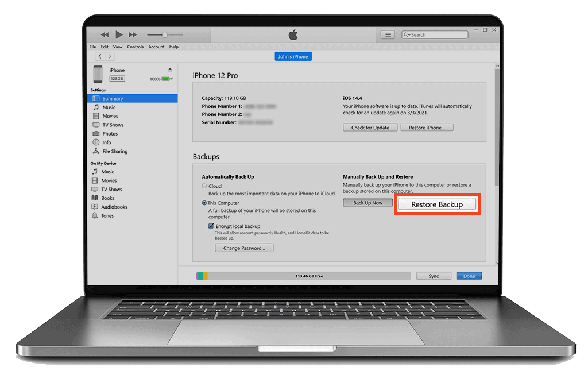The image size is (588, 382).
Task: Click the blue Done button
Action: (469, 276)
